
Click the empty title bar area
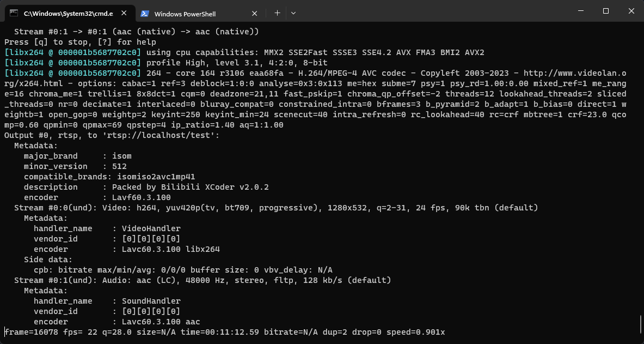point(431,11)
